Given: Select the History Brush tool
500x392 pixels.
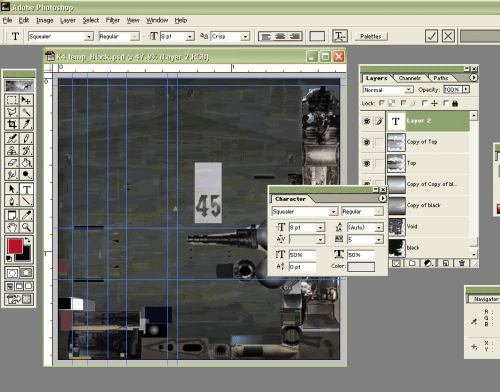Looking at the screenshot, I should (x=26, y=150).
